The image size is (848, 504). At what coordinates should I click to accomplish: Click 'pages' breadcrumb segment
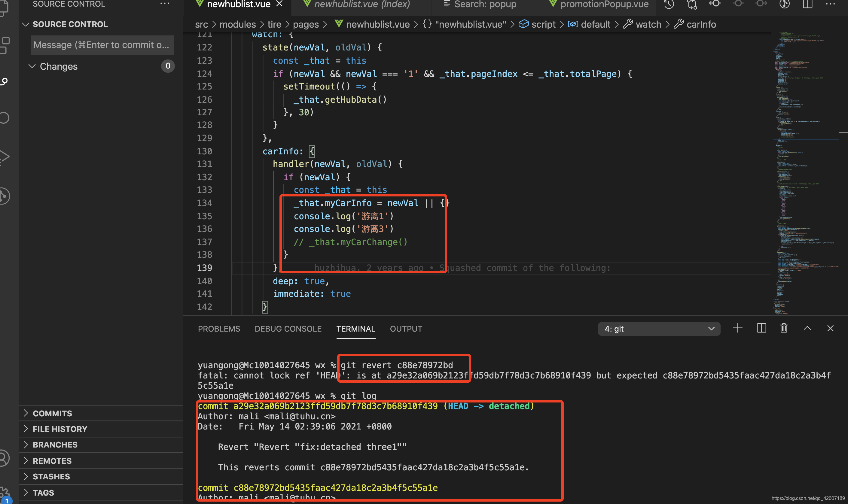[x=306, y=24]
